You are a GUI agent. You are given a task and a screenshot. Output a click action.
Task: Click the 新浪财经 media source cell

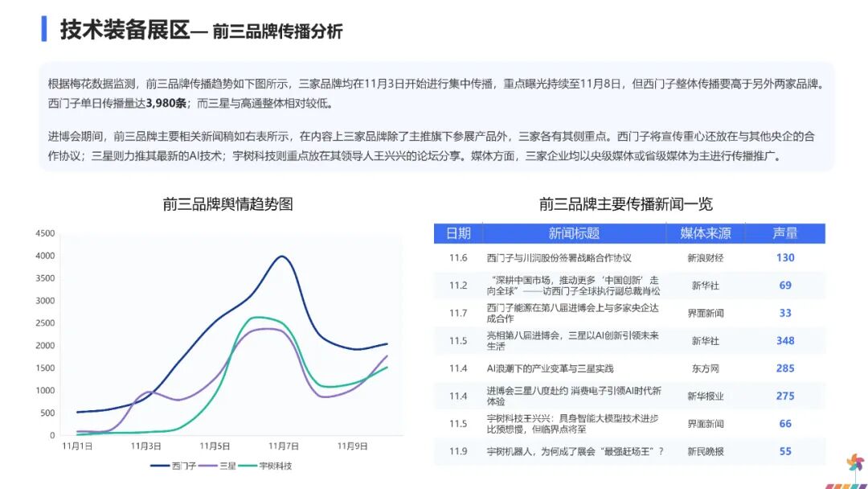(x=706, y=257)
